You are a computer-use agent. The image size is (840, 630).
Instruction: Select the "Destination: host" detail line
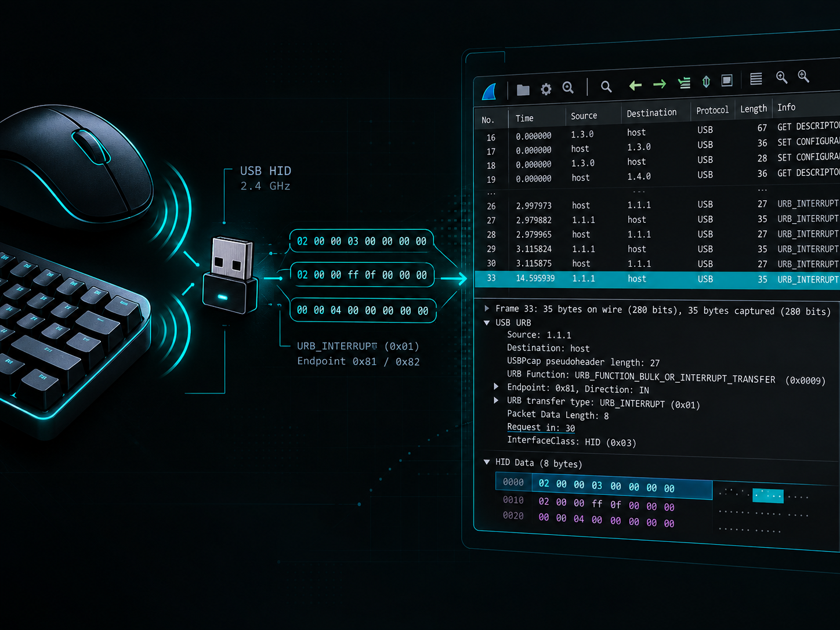(x=548, y=348)
